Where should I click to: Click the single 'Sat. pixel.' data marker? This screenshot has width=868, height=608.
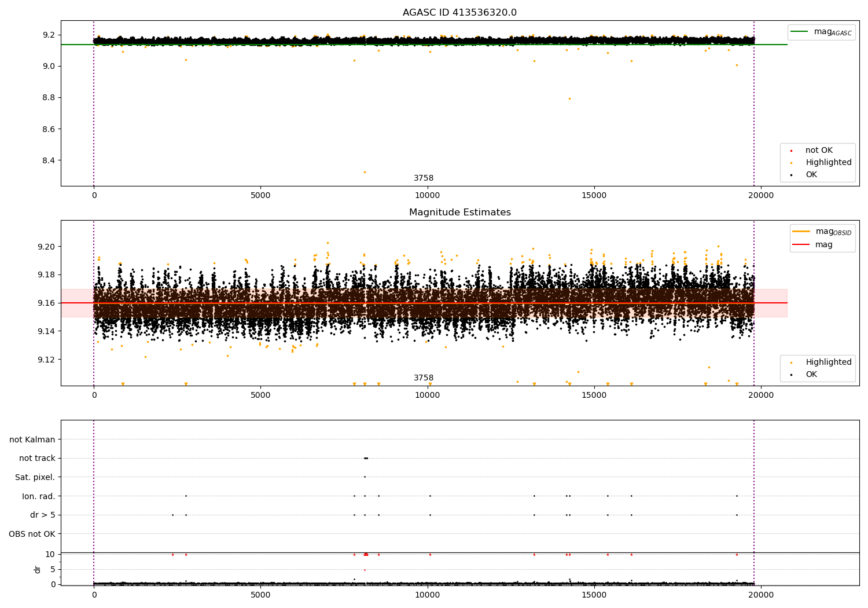(365, 477)
